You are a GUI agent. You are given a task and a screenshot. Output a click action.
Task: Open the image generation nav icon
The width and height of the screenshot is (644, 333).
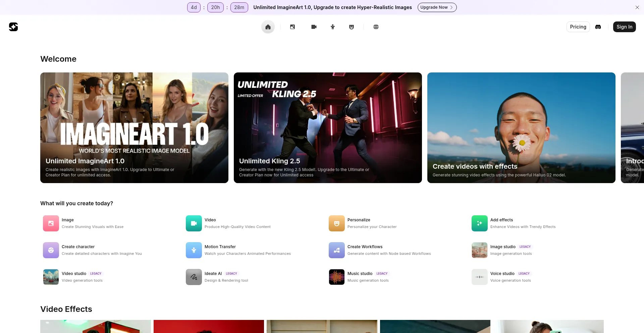click(x=292, y=27)
